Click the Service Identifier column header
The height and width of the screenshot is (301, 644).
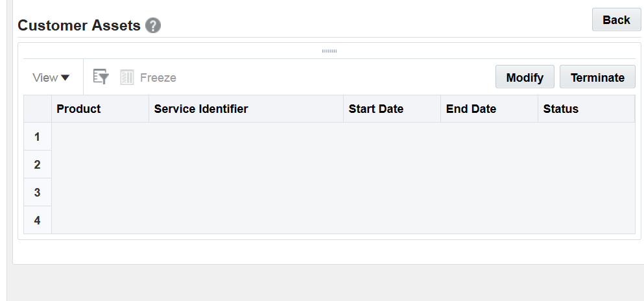coord(246,109)
